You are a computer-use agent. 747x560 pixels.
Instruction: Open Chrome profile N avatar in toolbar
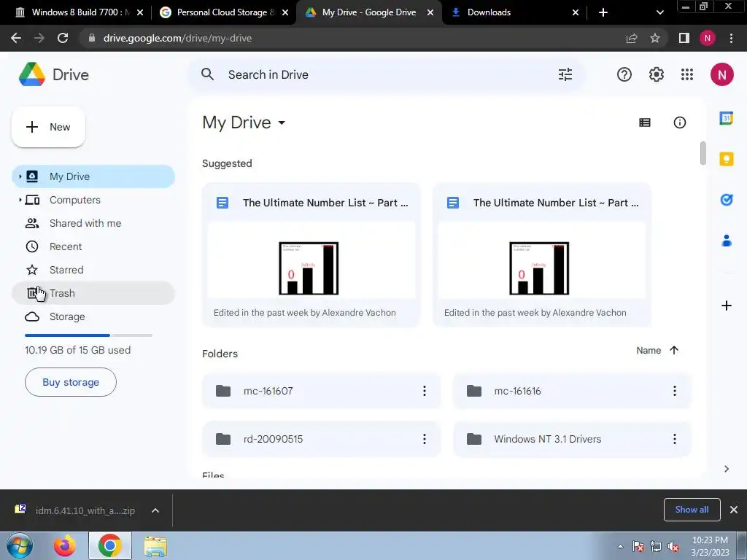[708, 38]
